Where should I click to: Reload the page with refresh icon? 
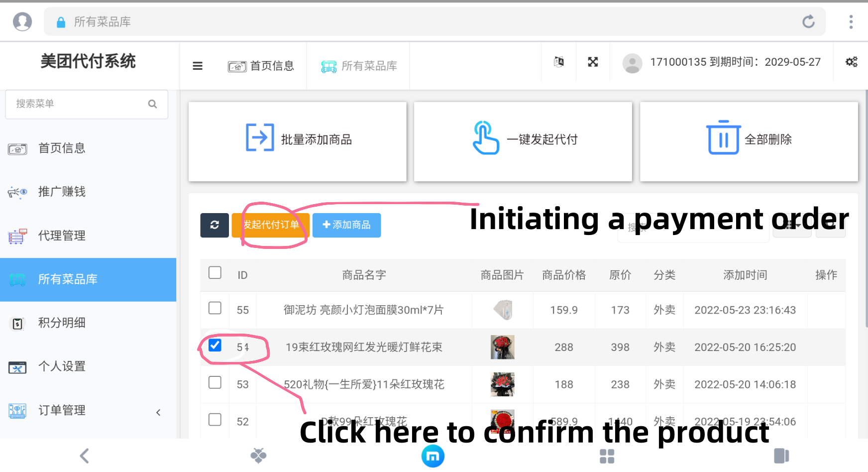pyautogui.click(x=808, y=21)
